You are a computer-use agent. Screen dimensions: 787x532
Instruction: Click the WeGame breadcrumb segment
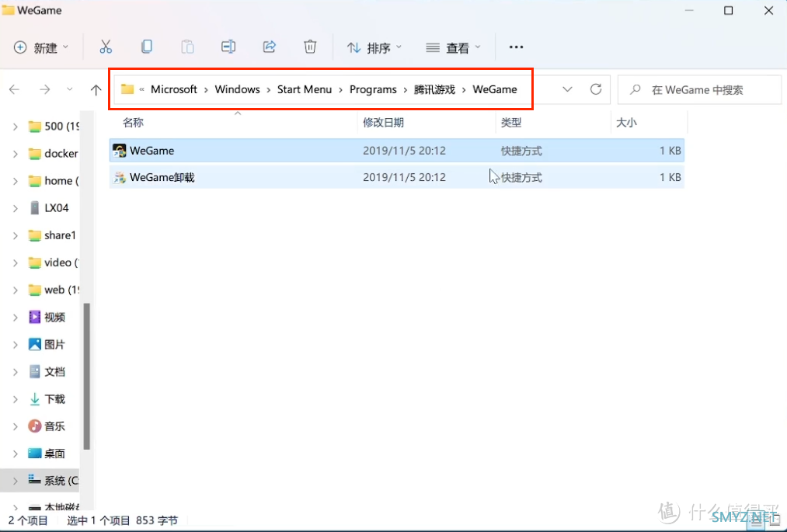(x=495, y=89)
